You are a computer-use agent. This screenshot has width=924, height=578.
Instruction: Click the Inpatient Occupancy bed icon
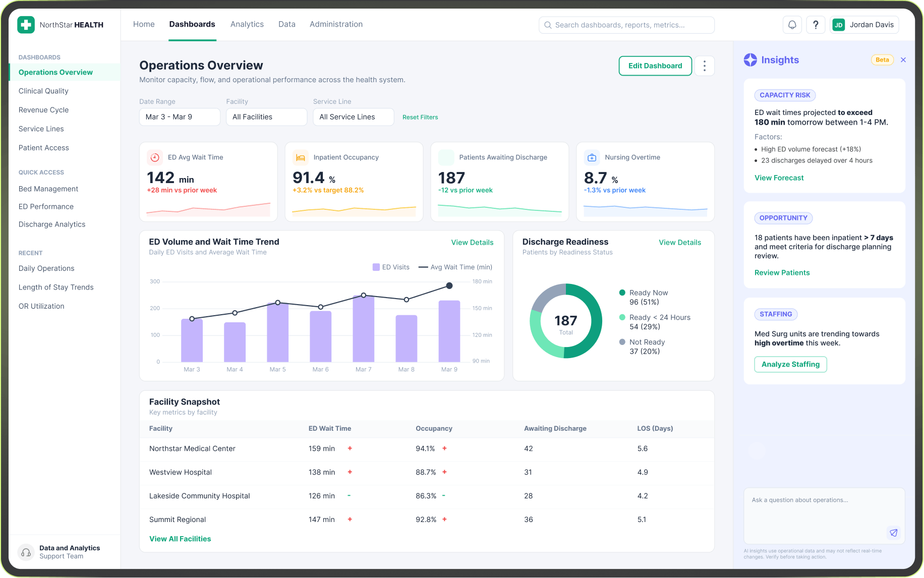[x=301, y=157]
